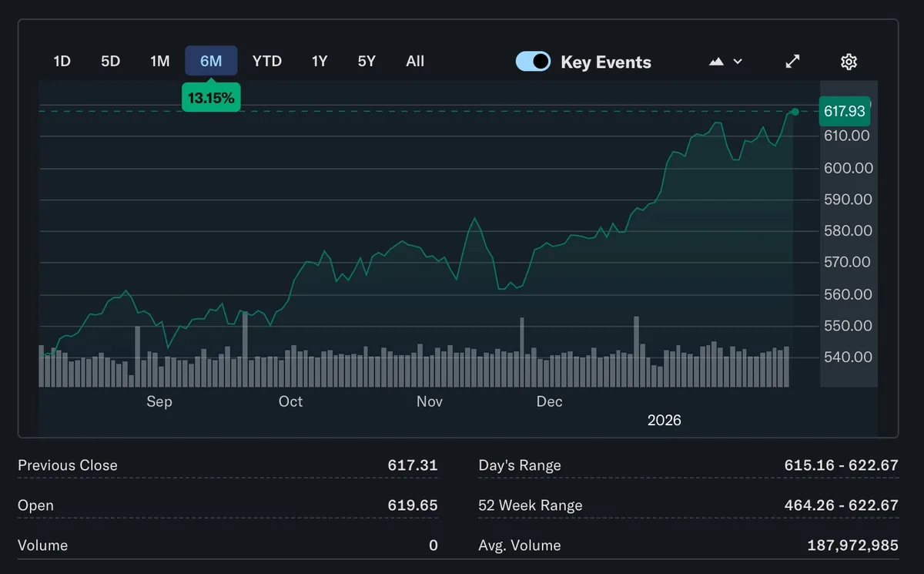Click the Nov label on time axis

[430, 401]
